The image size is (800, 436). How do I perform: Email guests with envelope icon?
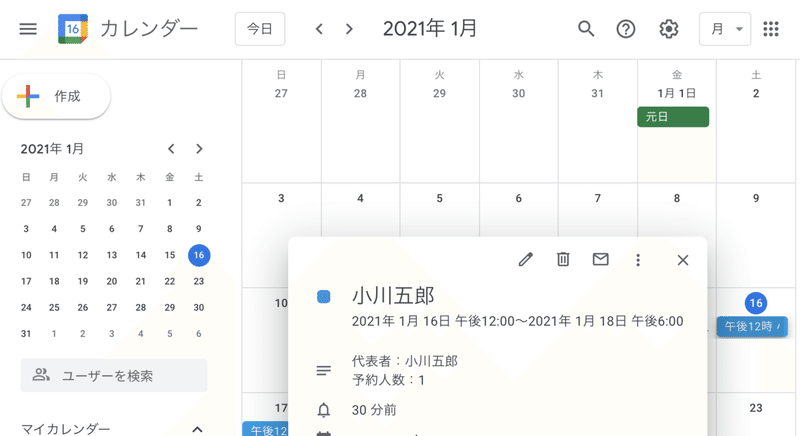tap(601, 260)
